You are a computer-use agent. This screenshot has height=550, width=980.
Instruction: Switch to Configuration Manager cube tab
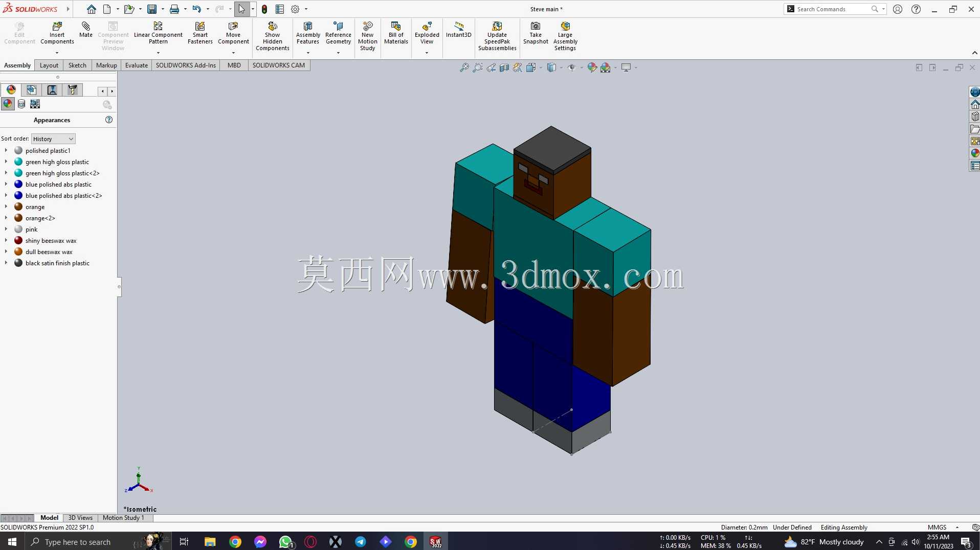(31, 90)
